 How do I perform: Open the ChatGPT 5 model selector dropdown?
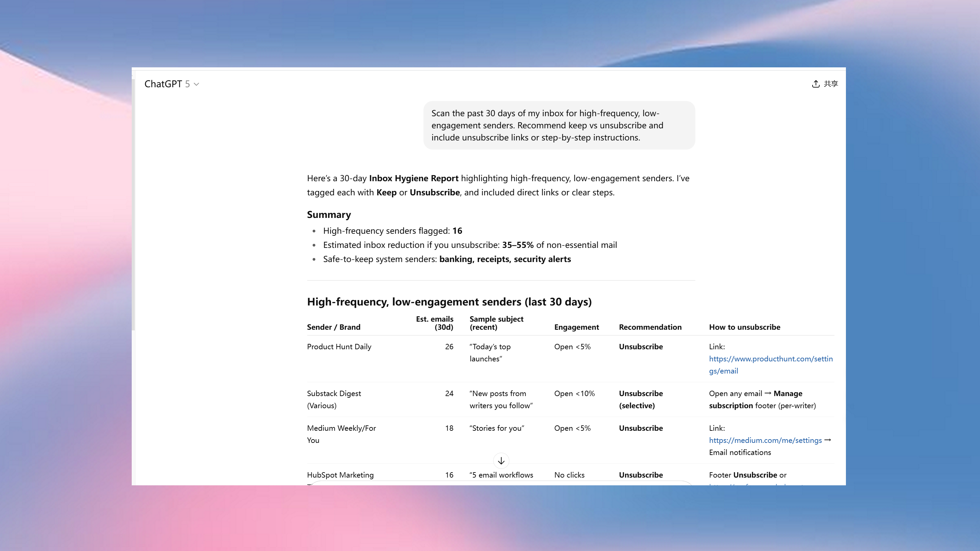tap(171, 84)
